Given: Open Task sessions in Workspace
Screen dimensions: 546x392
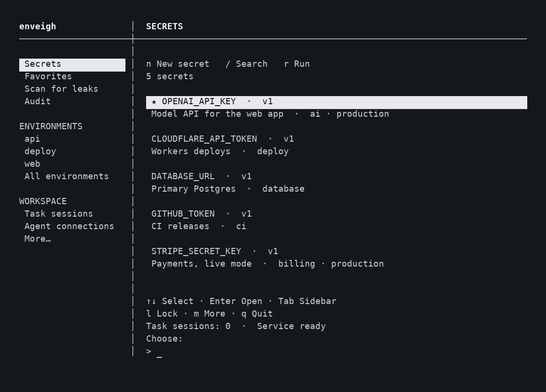Looking at the screenshot, I should (x=59, y=214).
